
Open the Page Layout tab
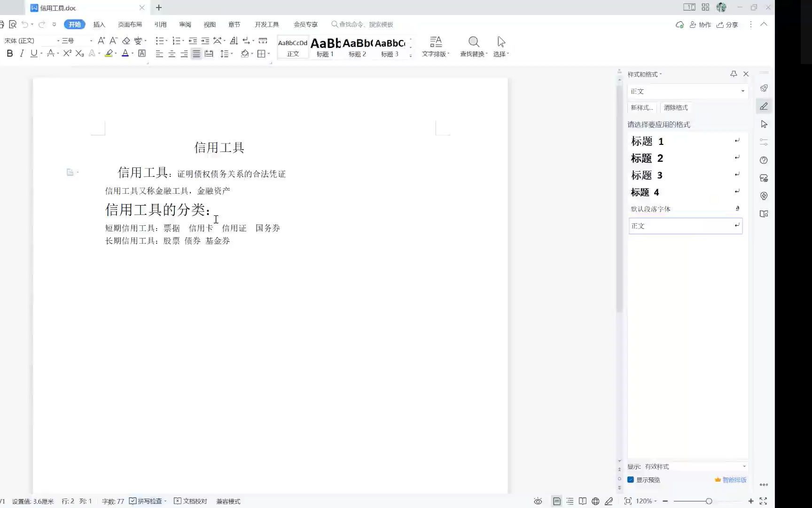[x=130, y=24]
